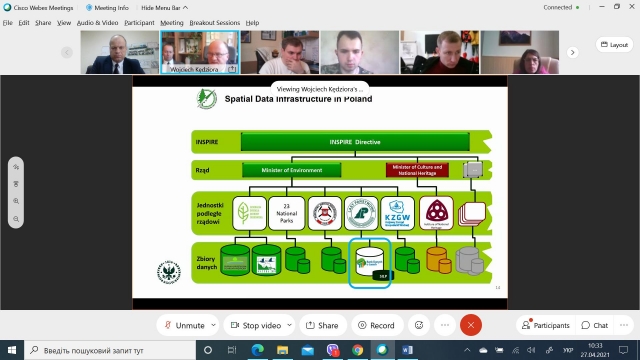Viewport: 640px width, 360px height.
Task: Open the View menu
Action: tap(64, 23)
